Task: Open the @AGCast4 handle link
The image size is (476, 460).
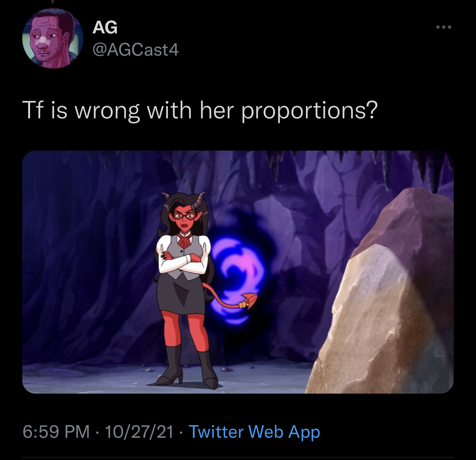Action: [135, 50]
